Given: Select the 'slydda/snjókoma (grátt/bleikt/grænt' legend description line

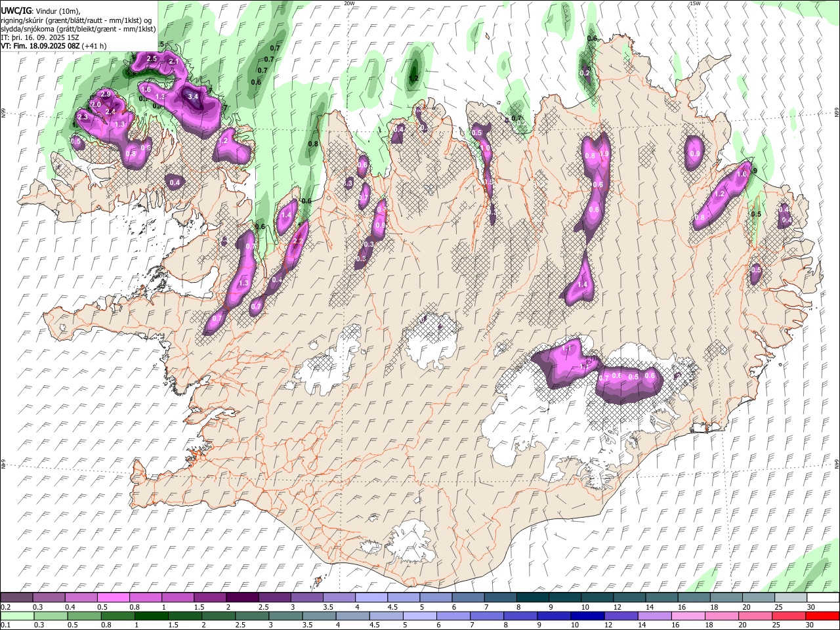Looking at the screenshot, I should 57,29.
